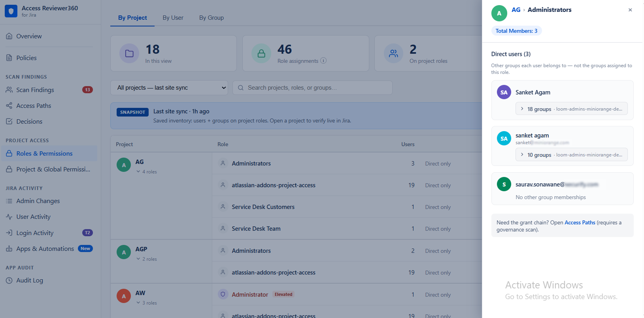Click the User Activity pulse icon
The image size is (644, 318).
pyautogui.click(x=9, y=217)
